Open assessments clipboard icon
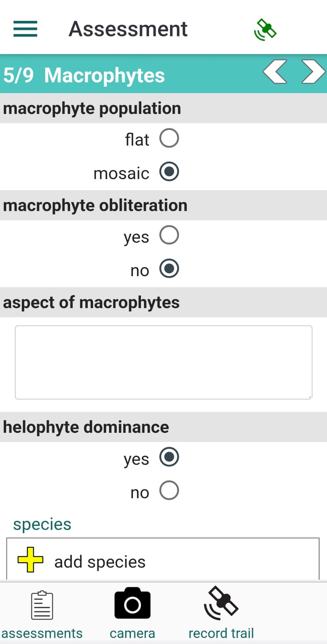The image size is (327, 644). (x=42, y=605)
